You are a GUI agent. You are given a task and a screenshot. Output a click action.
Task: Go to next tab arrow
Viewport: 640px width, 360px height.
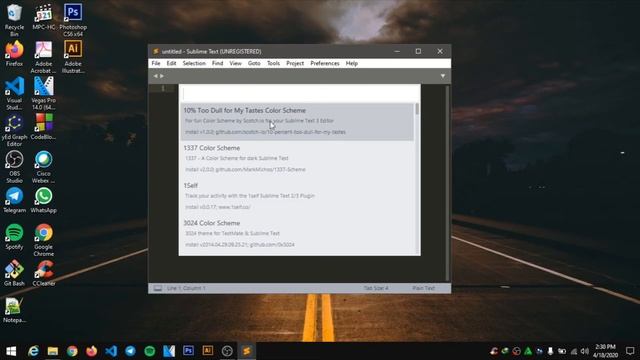(x=162, y=76)
